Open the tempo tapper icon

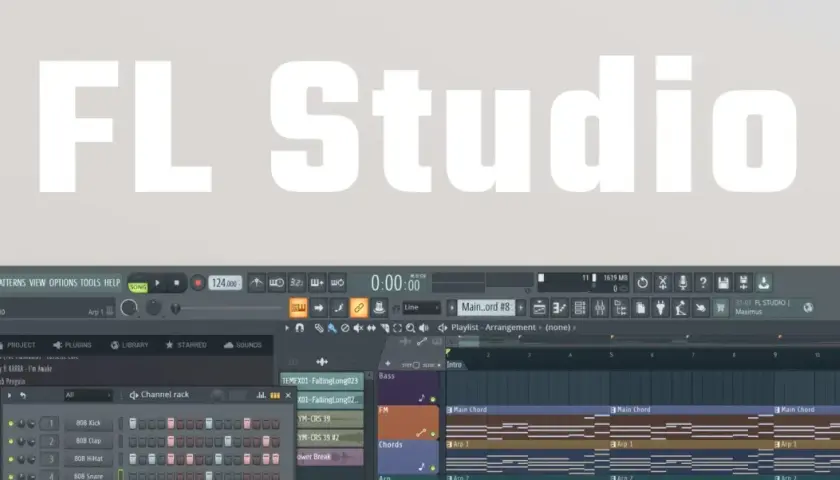click(681, 308)
